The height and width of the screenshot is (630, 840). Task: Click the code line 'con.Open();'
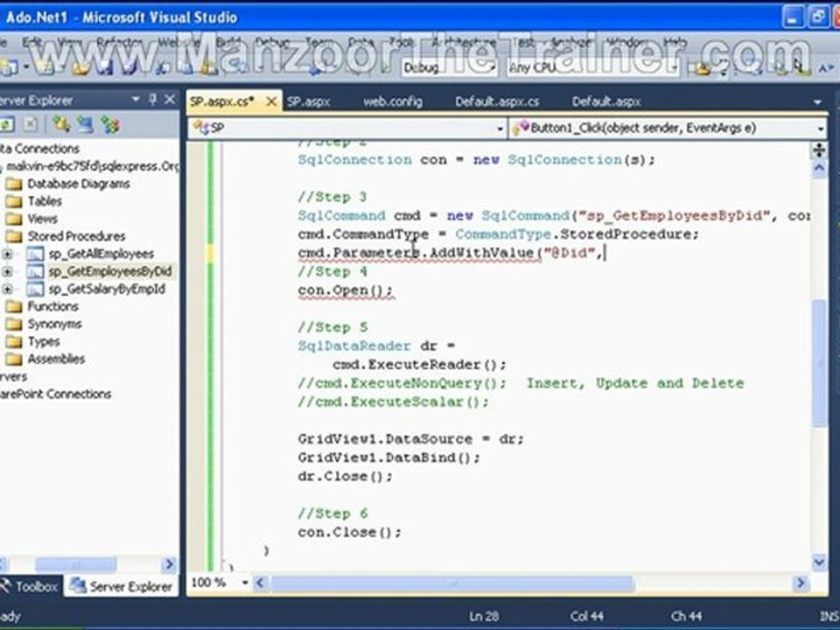345,290
